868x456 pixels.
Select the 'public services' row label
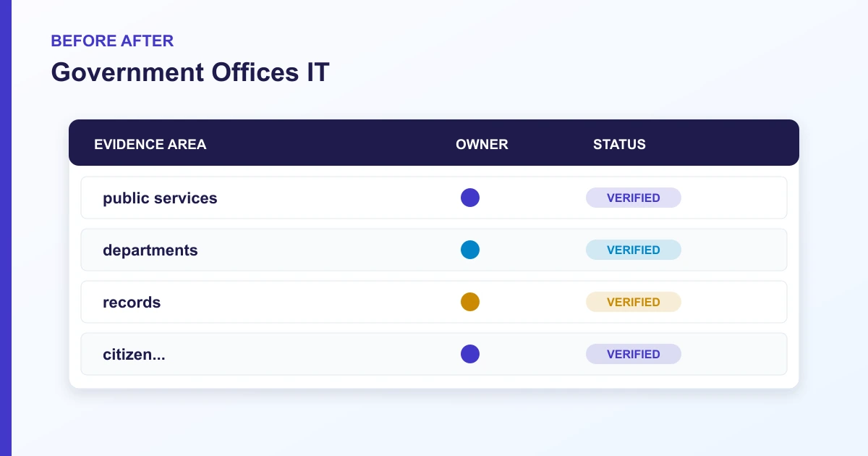click(x=160, y=198)
